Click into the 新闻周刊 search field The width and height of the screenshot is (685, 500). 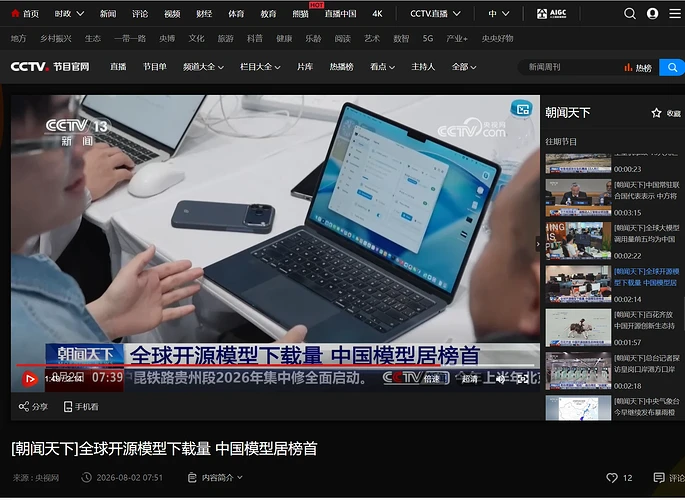(571, 67)
